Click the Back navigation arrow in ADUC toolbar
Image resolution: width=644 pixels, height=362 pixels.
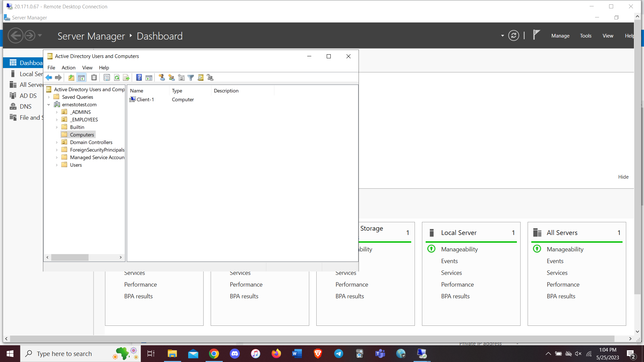pos(49,77)
